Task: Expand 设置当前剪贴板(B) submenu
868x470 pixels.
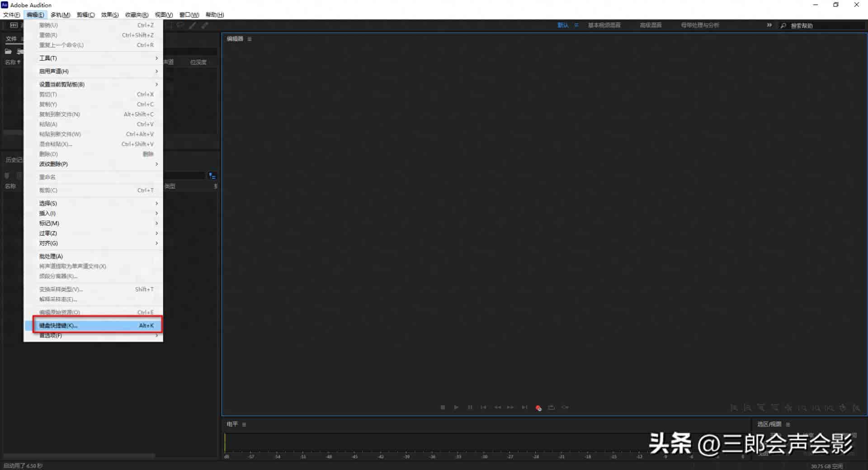Action: coord(94,85)
